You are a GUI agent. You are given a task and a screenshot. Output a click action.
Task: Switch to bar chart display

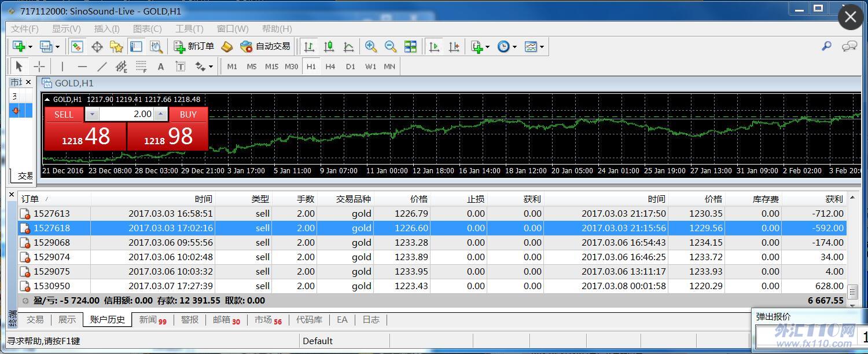click(310, 46)
